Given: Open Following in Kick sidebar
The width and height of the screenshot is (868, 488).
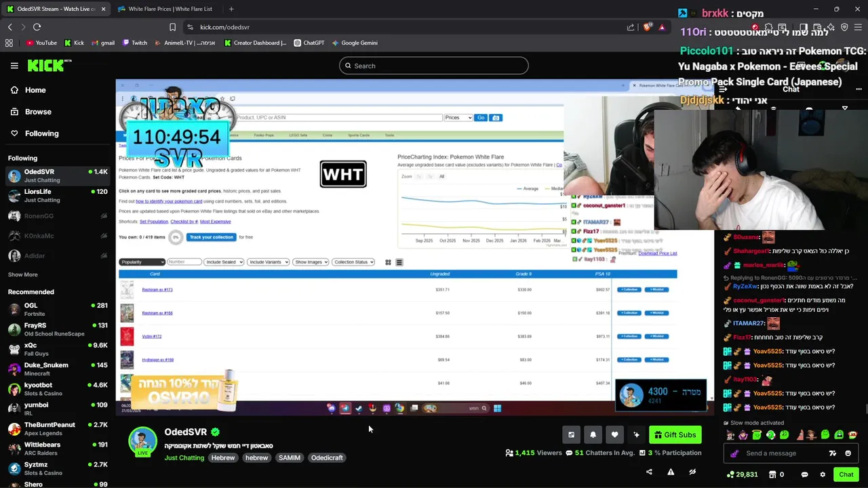Looking at the screenshot, I should click(x=35, y=134).
